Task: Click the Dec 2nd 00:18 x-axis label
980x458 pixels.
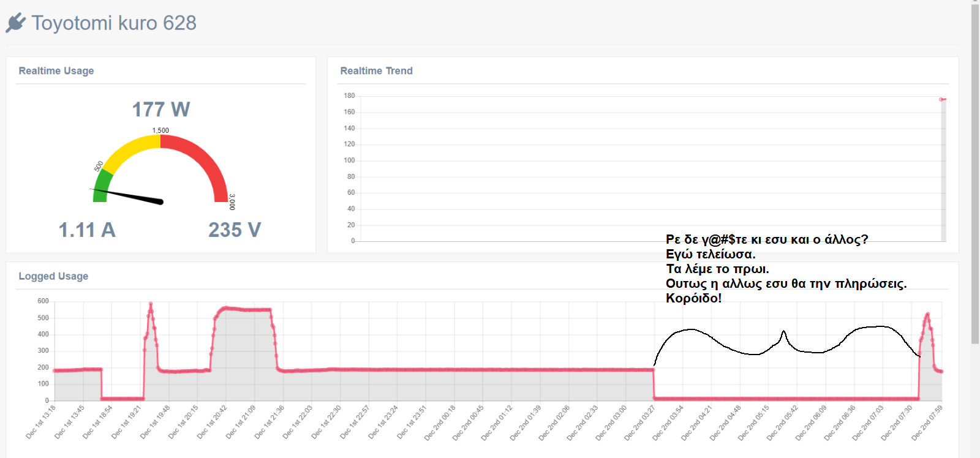Action: [440, 422]
